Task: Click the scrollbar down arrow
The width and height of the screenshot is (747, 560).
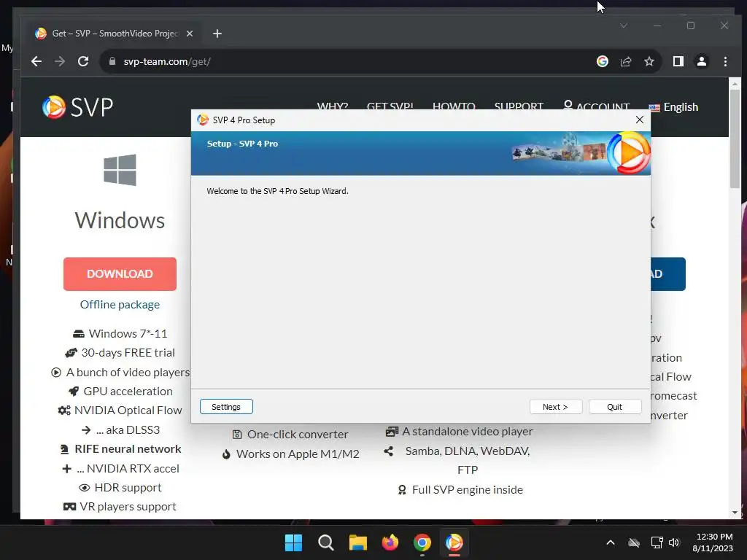Action: click(x=734, y=513)
